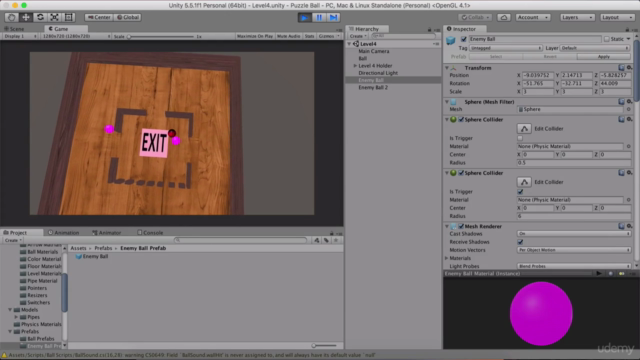
Task: Open the Light Probes dropdown
Action: (x=573, y=266)
